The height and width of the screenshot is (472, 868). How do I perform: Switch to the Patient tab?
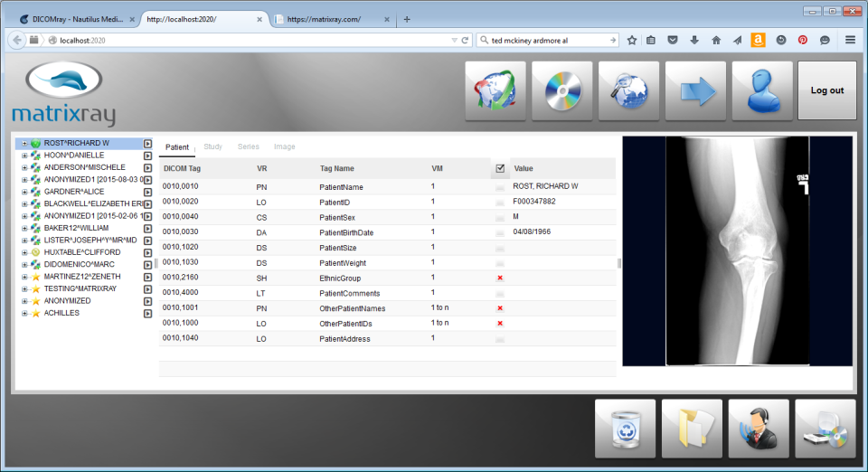tap(177, 147)
